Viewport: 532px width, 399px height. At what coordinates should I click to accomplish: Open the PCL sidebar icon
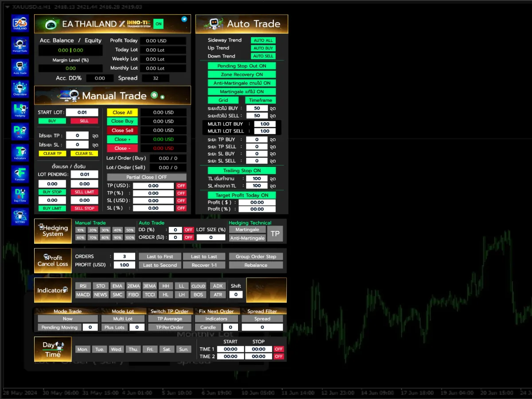[20, 132]
